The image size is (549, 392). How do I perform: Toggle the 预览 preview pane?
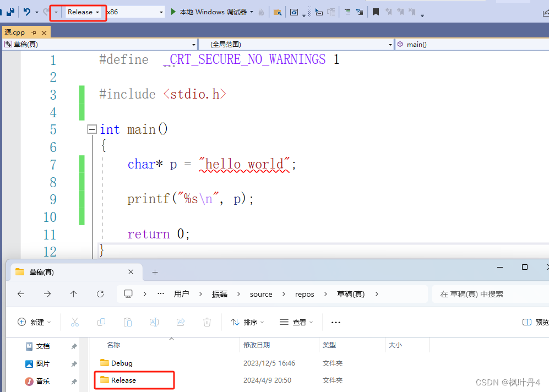point(535,322)
